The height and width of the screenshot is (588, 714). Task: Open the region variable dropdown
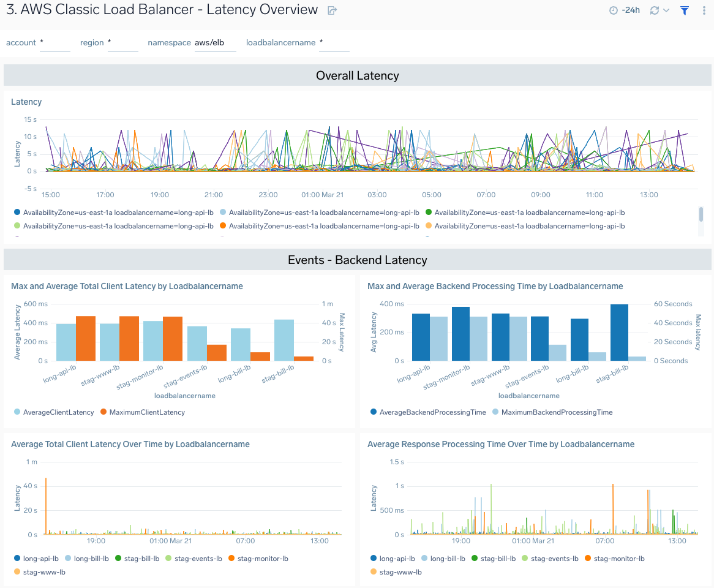(x=122, y=42)
